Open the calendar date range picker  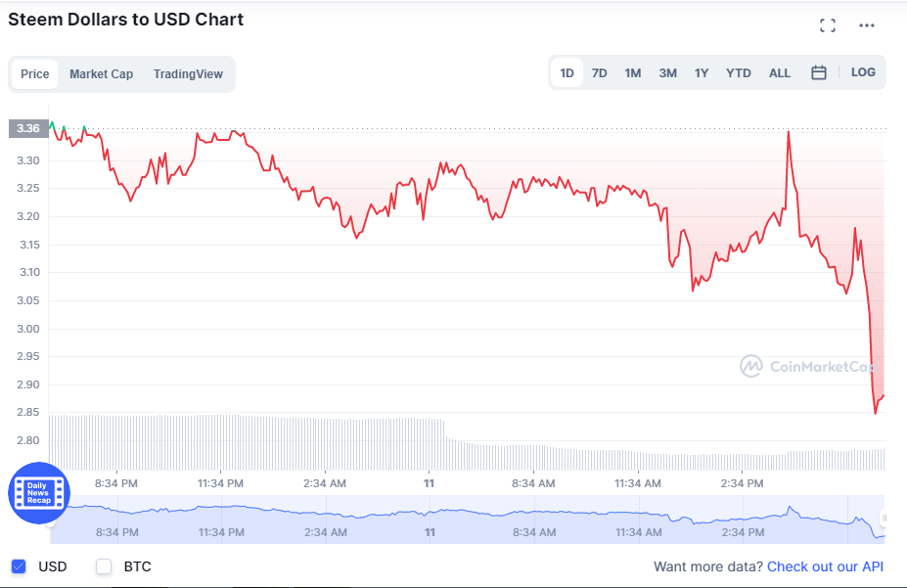[819, 72]
